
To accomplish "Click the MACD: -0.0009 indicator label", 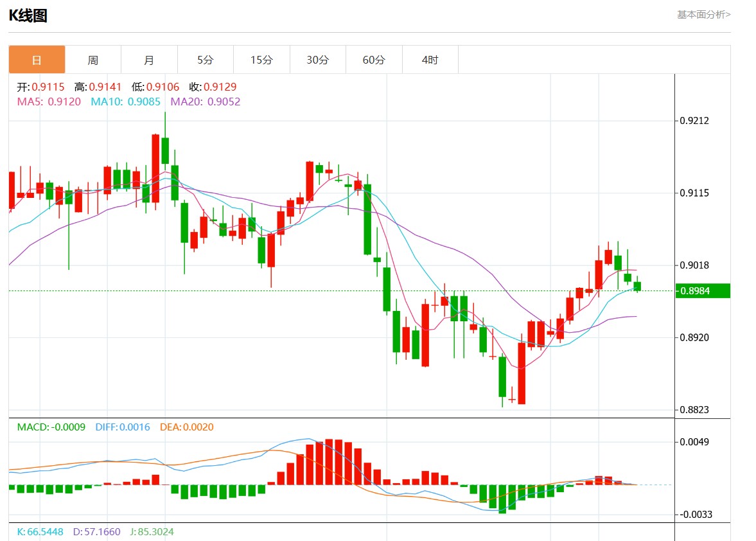I will 51,427.
